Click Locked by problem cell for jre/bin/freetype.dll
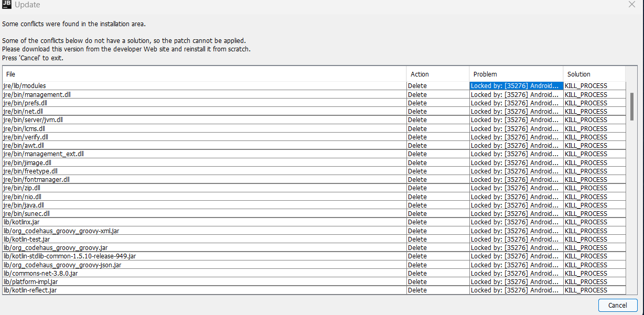The width and height of the screenshot is (644, 315). pyautogui.click(x=517, y=171)
